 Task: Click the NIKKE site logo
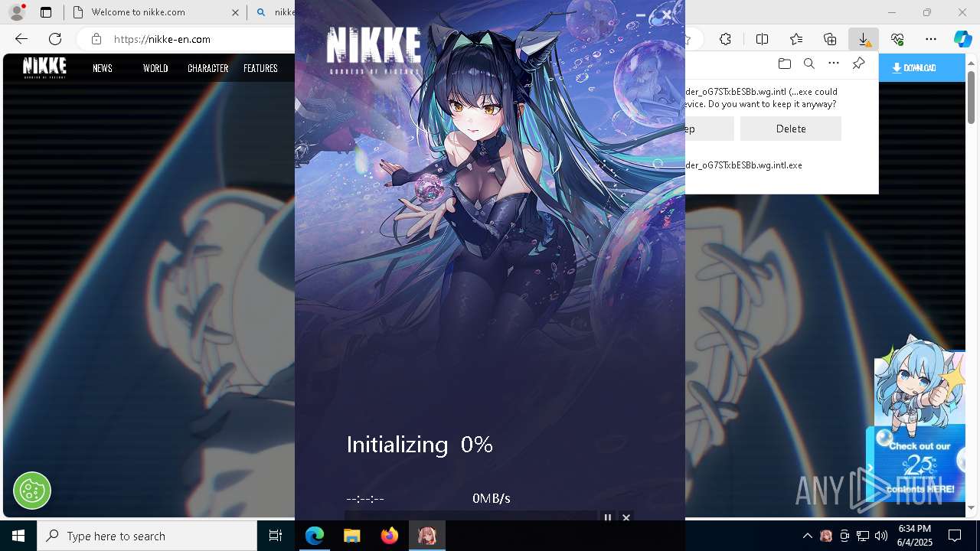point(44,67)
